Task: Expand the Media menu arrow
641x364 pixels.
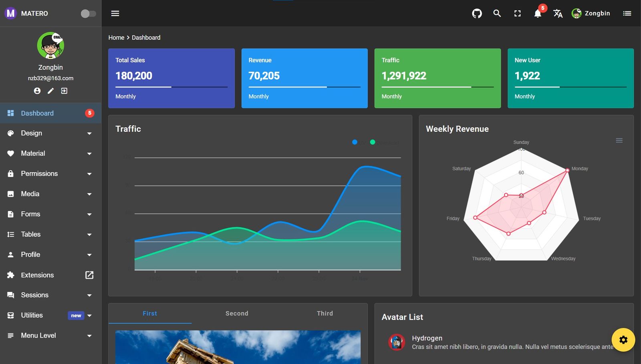Action: [x=89, y=194]
